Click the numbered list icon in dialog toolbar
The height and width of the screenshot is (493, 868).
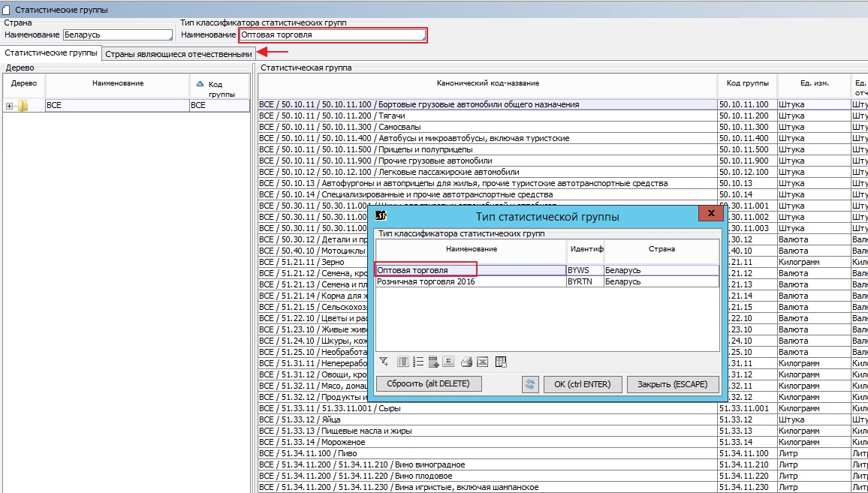419,362
